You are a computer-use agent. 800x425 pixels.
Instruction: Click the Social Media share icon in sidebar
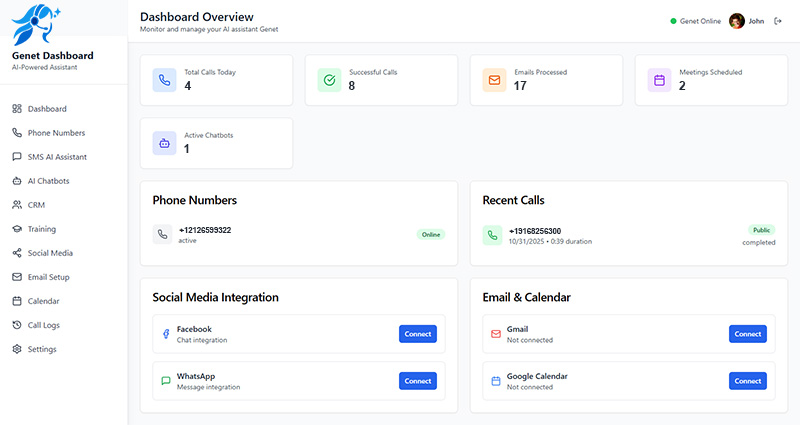pyautogui.click(x=17, y=253)
